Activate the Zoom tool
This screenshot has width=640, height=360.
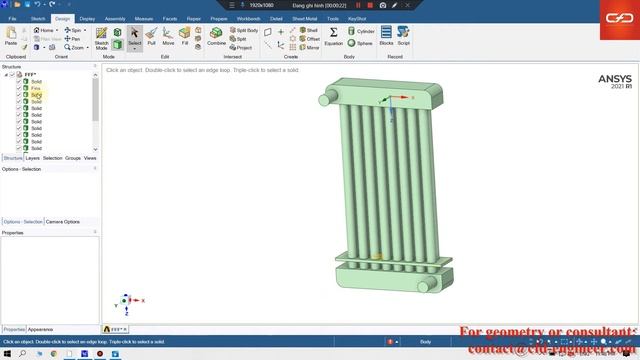coord(74,47)
